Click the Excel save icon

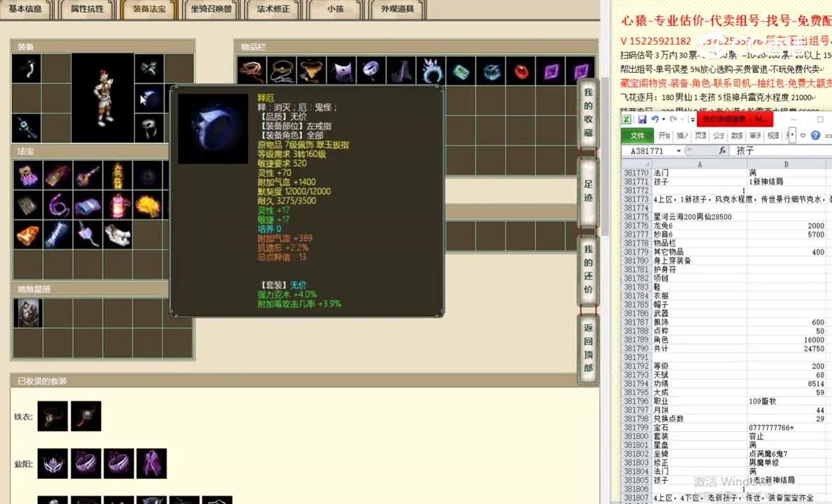pyautogui.click(x=642, y=120)
